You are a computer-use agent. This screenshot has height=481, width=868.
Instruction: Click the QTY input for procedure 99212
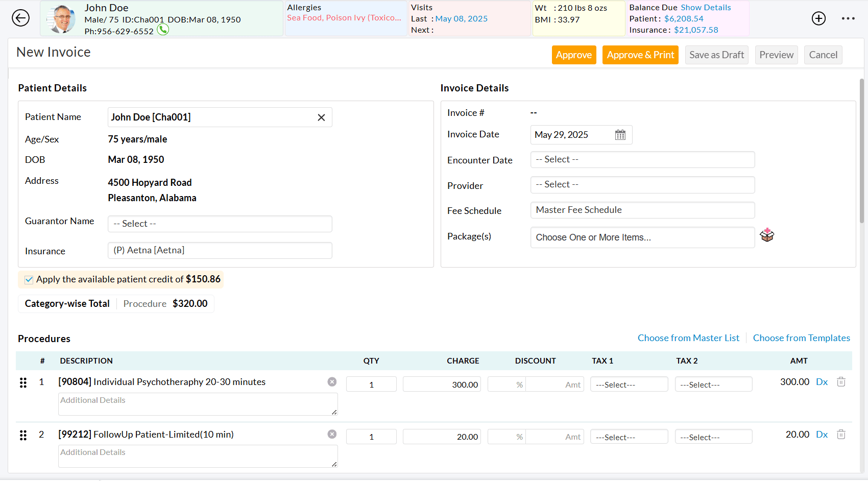coord(371,437)
